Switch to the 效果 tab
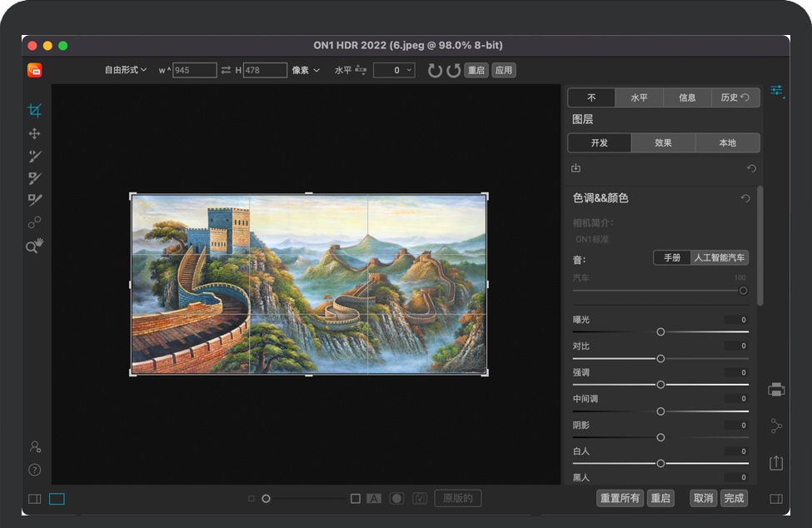The width and height of the screenshot is (812, 528). tap(663, 143)
